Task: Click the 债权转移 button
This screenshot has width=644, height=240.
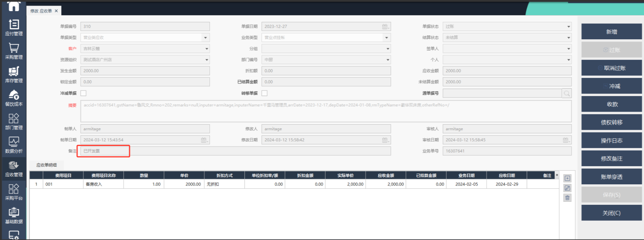Action: click(x=611, y=122)
